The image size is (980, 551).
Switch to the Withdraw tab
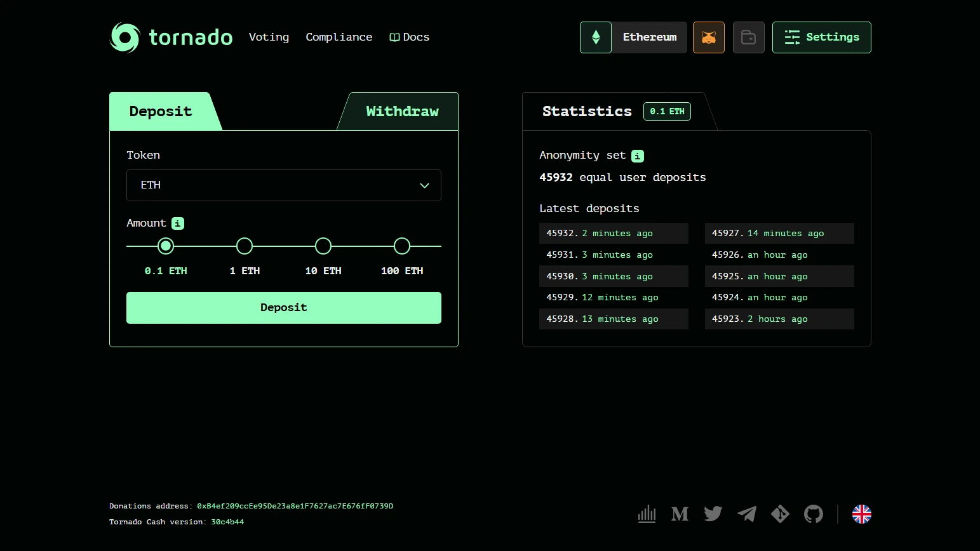[401, 112]
